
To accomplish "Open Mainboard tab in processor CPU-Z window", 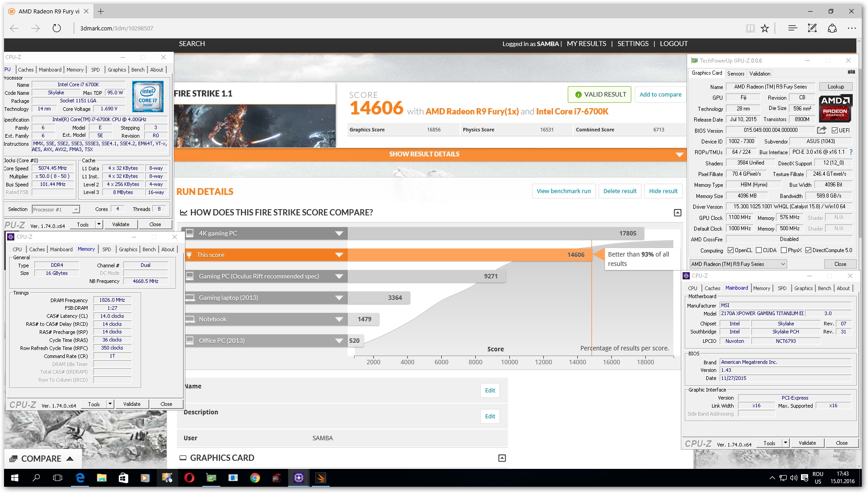I will [50, 70].
